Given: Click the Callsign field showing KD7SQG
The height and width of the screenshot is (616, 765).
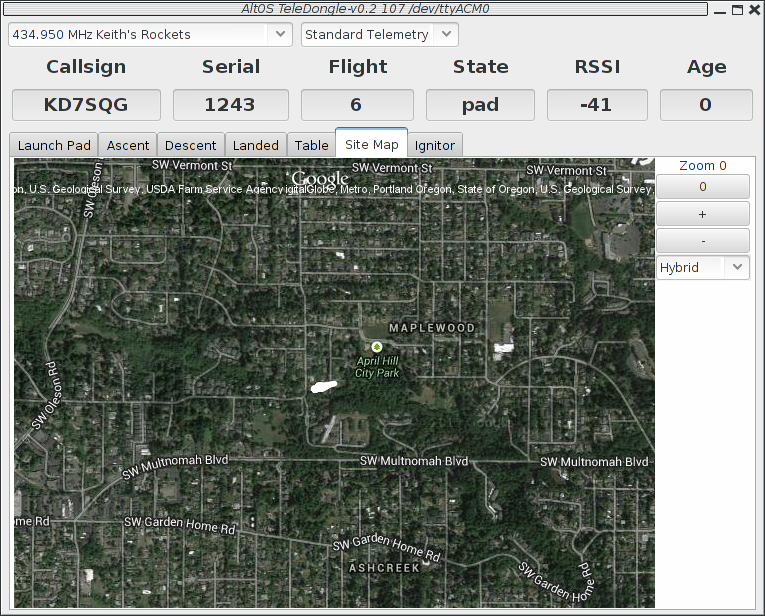Looking at the screenshot, I should [86, 105].
